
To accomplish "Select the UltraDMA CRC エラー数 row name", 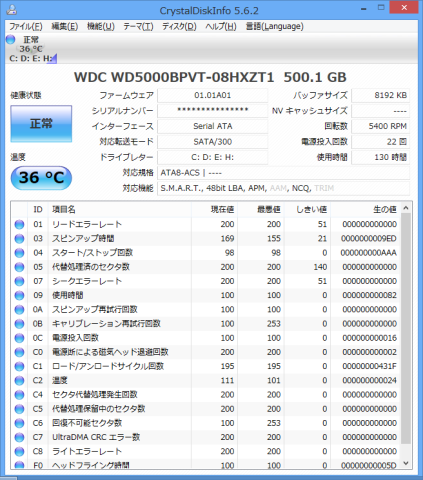I will pyautogui.click(x=96, y=437).
